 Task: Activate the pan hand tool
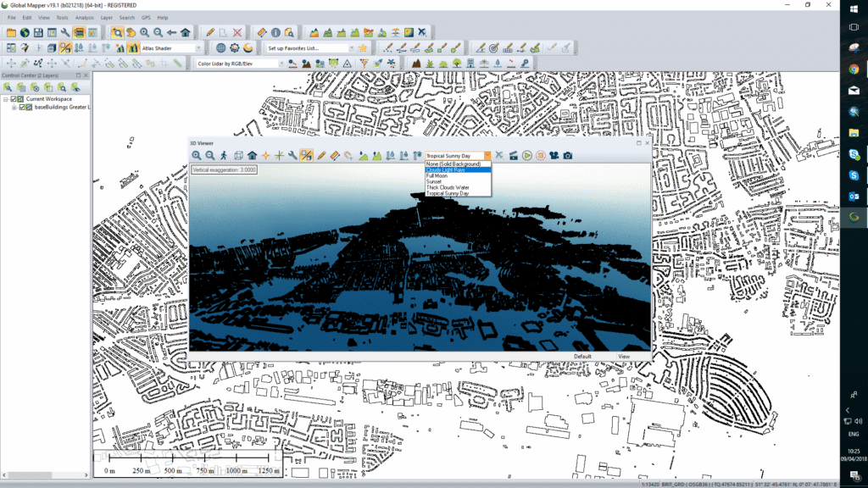click(x=131, y=33)
